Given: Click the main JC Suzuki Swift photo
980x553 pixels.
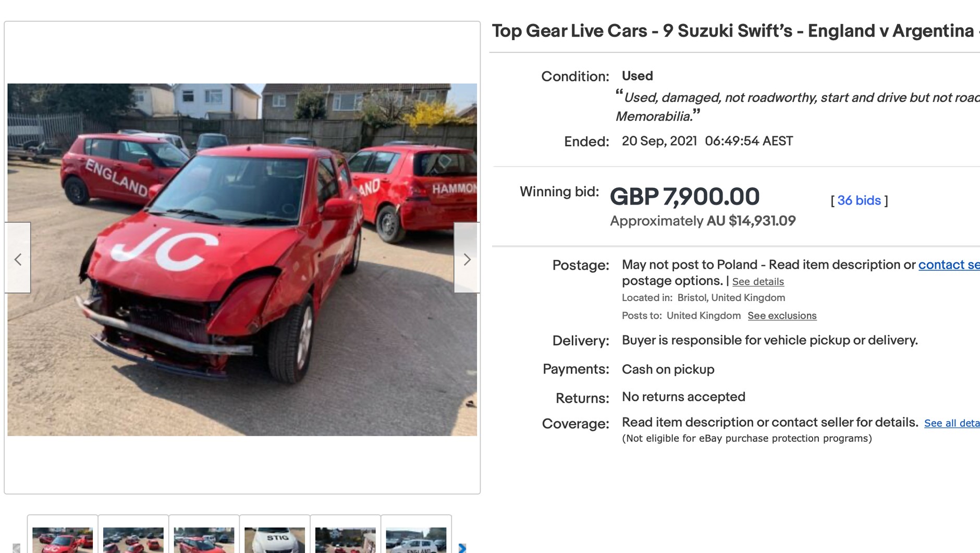Looking at the screenshot, I should point(242,259).
